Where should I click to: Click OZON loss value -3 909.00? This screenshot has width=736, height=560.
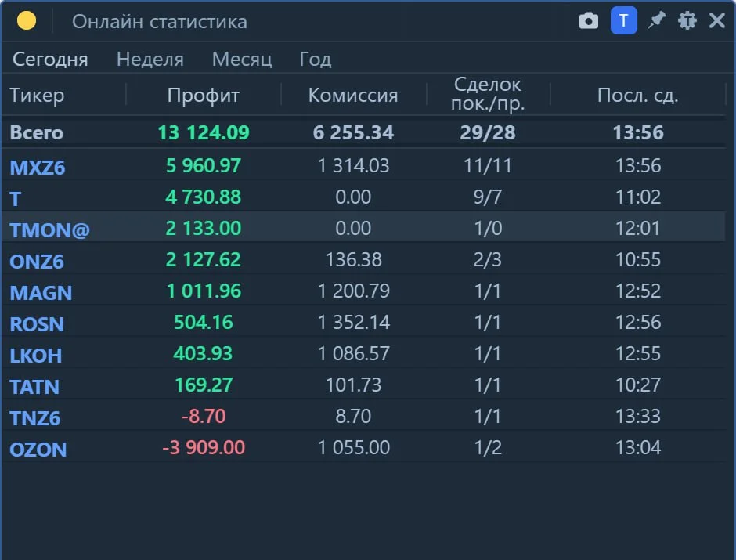[204, 447]
